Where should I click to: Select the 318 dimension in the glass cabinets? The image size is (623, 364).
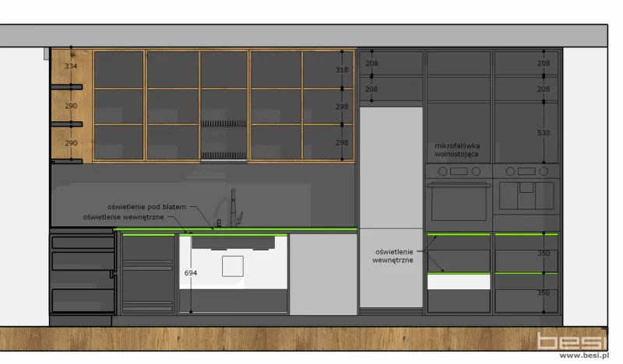(x=342, y=69)
